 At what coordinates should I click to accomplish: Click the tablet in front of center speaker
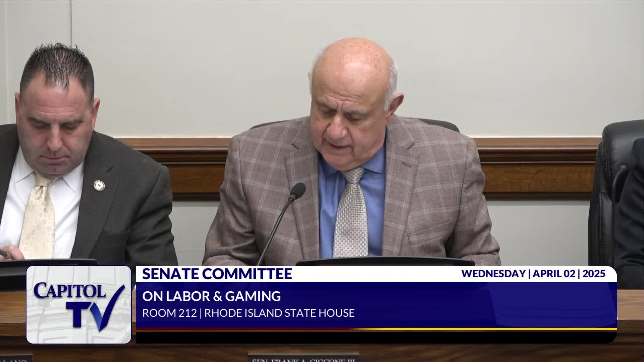(x=386, y=261)
